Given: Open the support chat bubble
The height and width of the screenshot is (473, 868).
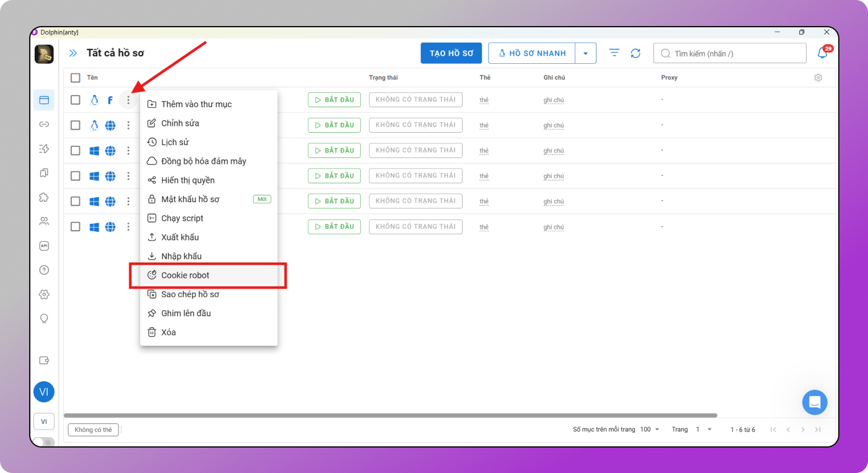Looking at the screenshot, I should pos(815,402).
